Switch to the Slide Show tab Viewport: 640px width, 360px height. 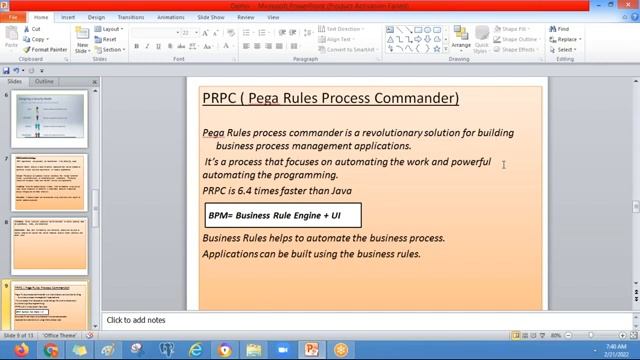point(211,18)
